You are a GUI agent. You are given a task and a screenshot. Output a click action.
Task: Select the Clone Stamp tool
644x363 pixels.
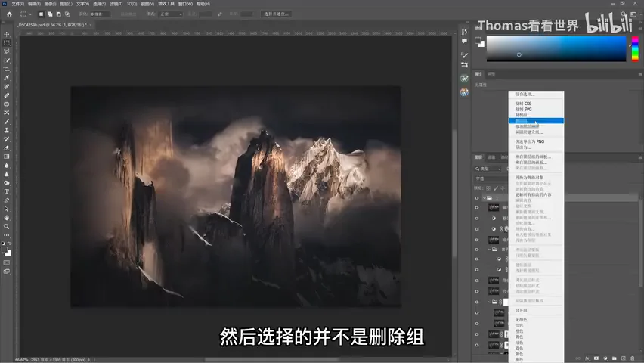[7, 130]
